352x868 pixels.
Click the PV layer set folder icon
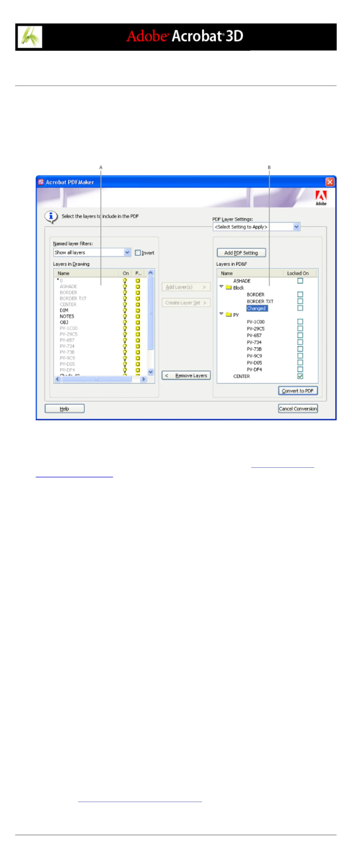click(228, 315)
